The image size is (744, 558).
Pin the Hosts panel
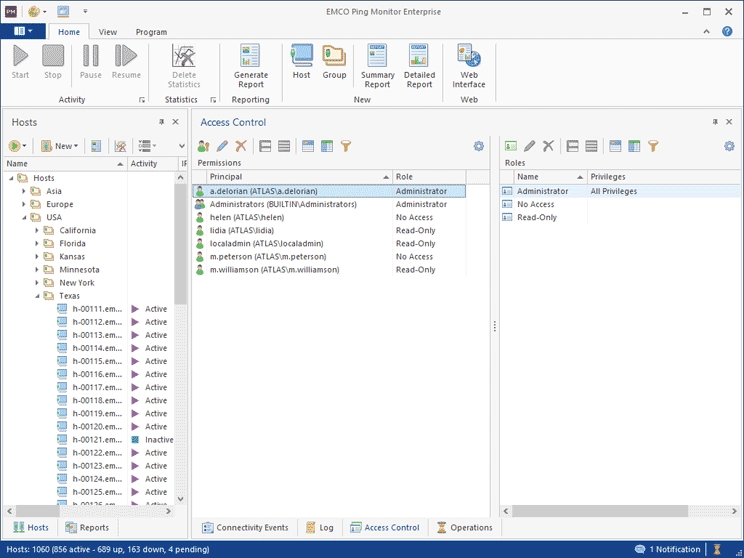[161, 122]
